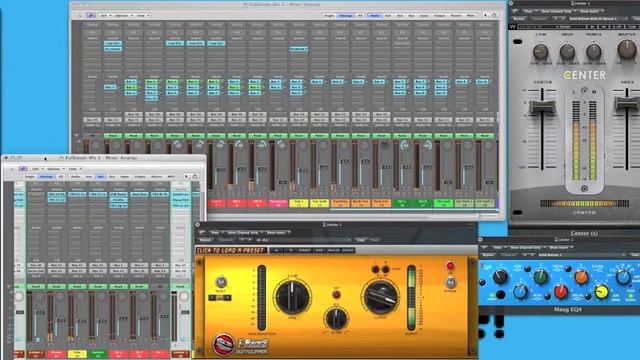Click Audio filter button in back mixer
Screen dimensions: 640x360
(x=374, y=16)
